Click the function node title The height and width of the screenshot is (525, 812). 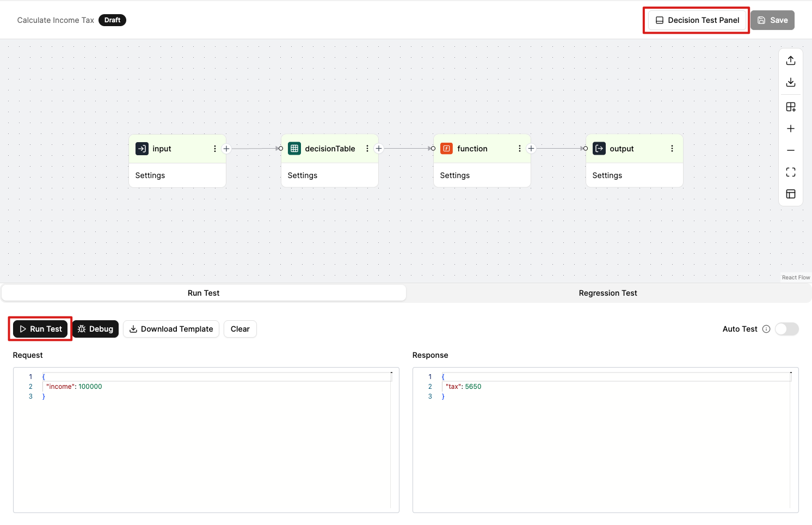pyautogui.click(x=472, y=149)
